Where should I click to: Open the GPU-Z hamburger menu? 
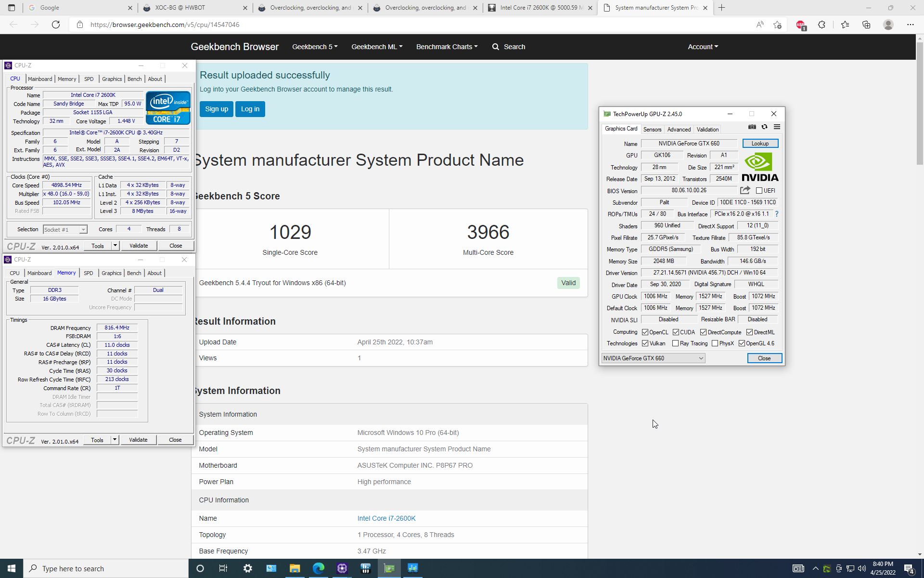coord(777,127)
